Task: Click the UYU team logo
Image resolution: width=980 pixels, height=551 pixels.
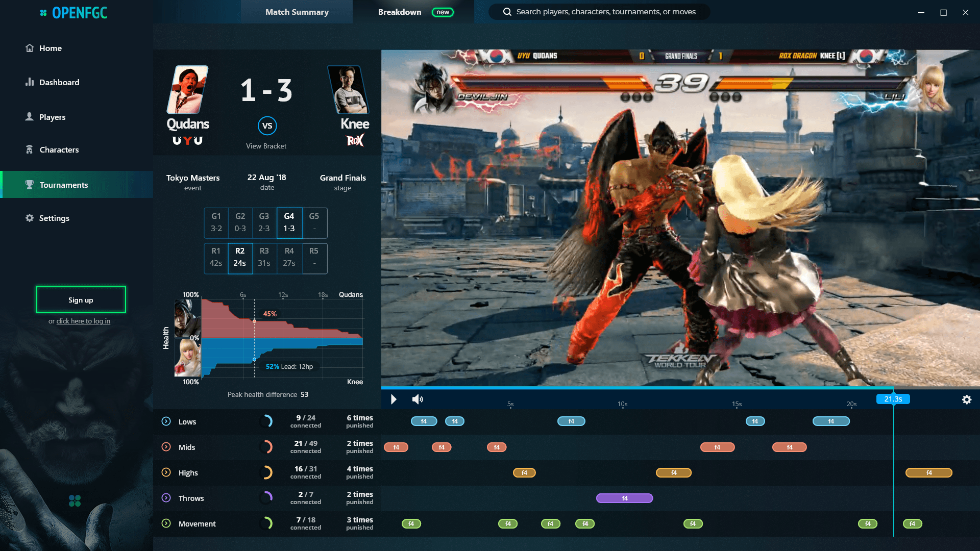Action: pyautogui.click(x=187, y=140)
